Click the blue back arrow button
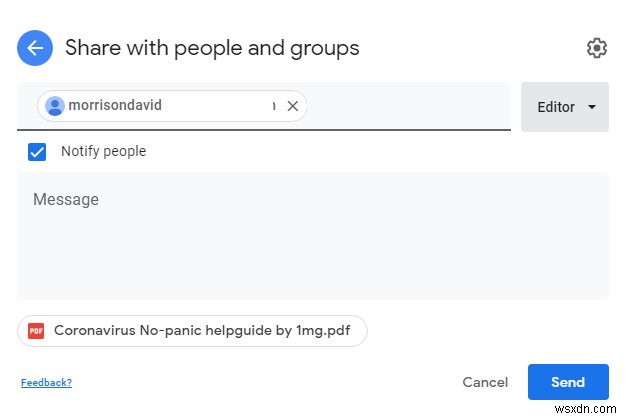The width and height of the screenshot is (628, 419). [36, 47]
